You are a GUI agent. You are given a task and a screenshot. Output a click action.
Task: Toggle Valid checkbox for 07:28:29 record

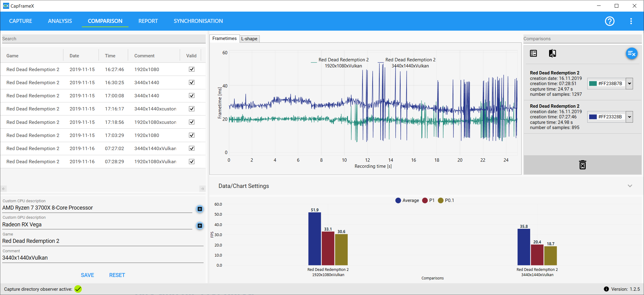pyautogui.click(x=192, y=161)
